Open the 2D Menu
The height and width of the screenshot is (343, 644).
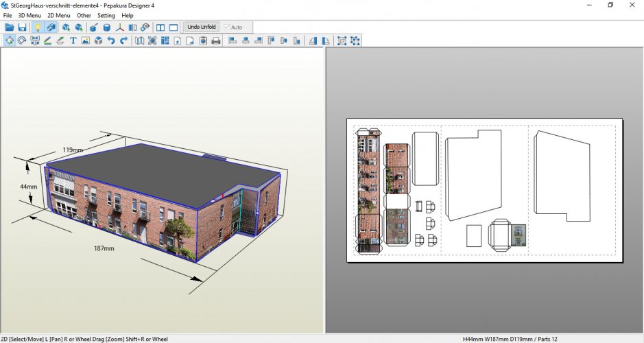pyautogui.click(x=59, y=15)
